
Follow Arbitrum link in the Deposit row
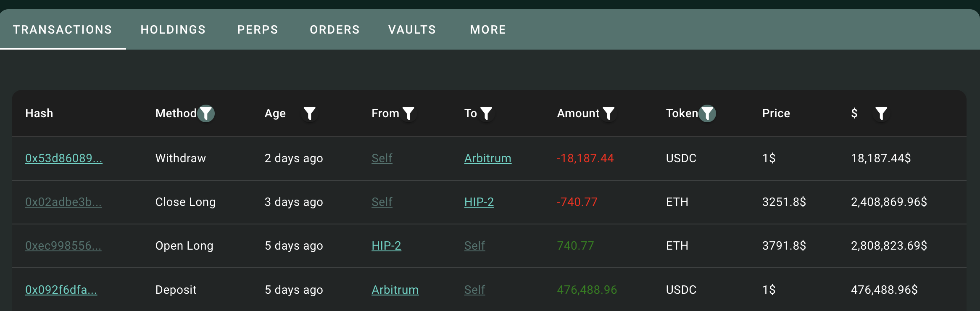(395, 290)
